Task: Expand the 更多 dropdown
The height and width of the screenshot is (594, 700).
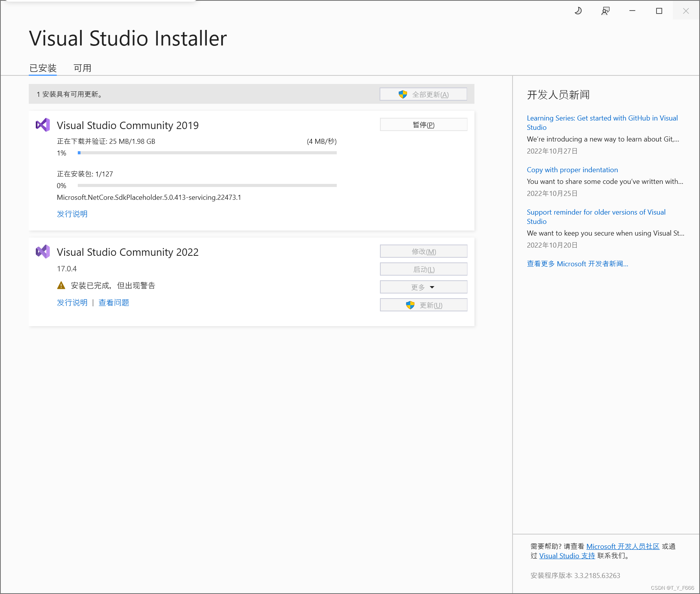Action: 423,287
